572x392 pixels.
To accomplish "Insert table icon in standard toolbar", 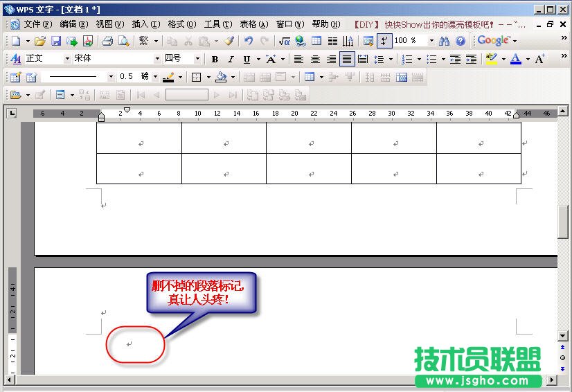I will (x=316, y=41).
